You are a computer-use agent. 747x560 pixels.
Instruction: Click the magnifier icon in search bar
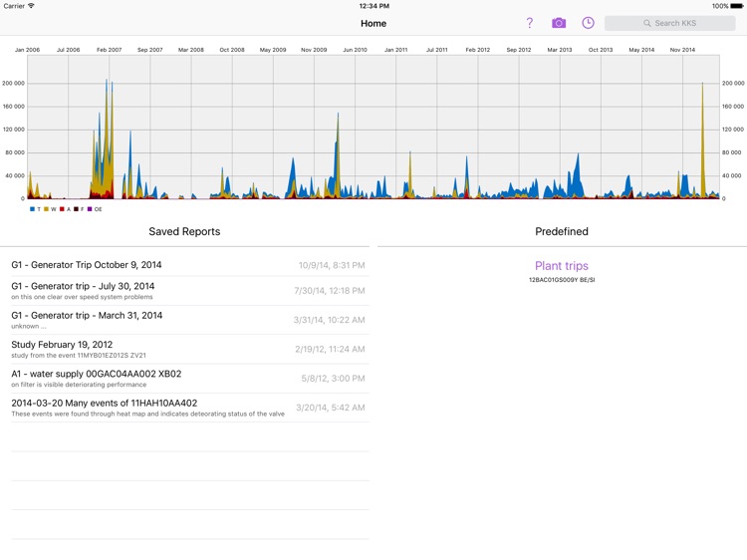coord(647,23)
